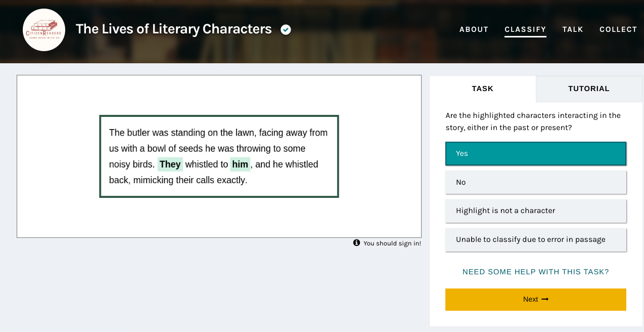This screenshot has height=332, width=644.
Task: Switch to the Tutorial tab
Action: pos(589,89)
